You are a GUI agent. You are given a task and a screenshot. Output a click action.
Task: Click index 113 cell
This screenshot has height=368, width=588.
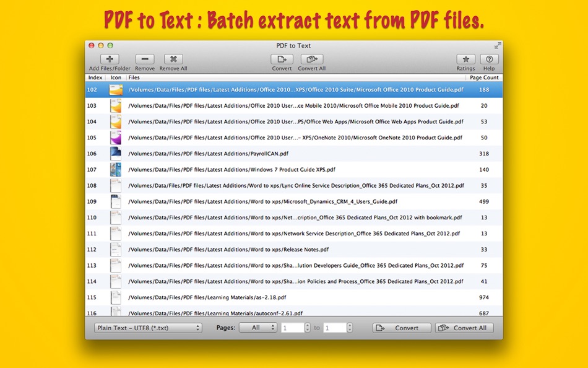pyautogui.click(x=92, y=266)
